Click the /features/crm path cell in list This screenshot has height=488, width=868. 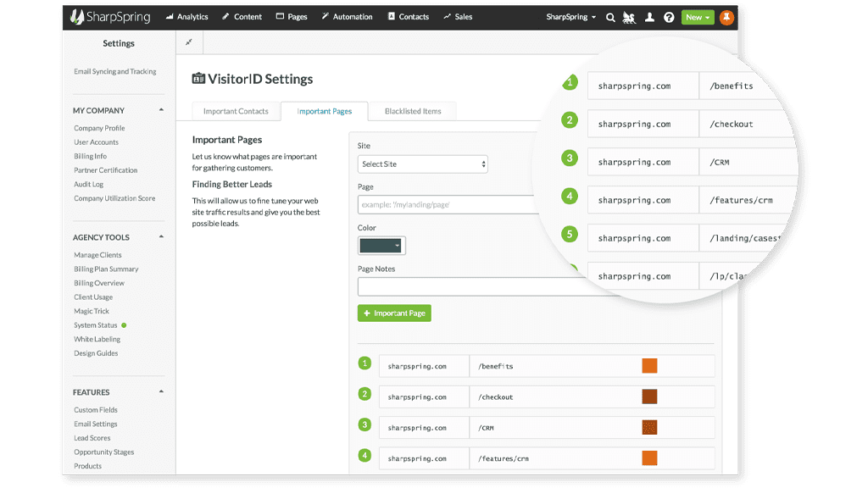click(x=592, y=458)
